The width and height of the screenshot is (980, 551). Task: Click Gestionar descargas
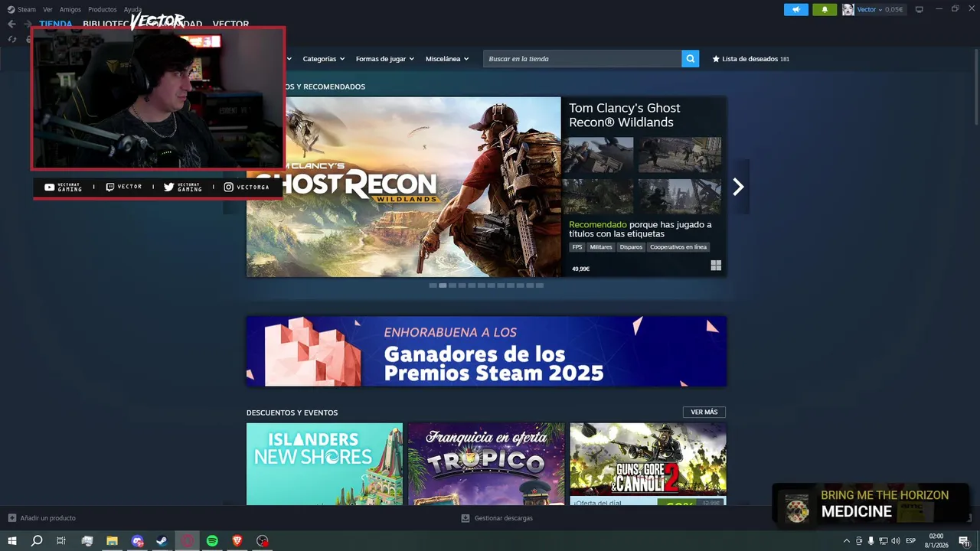coord(497,518)
